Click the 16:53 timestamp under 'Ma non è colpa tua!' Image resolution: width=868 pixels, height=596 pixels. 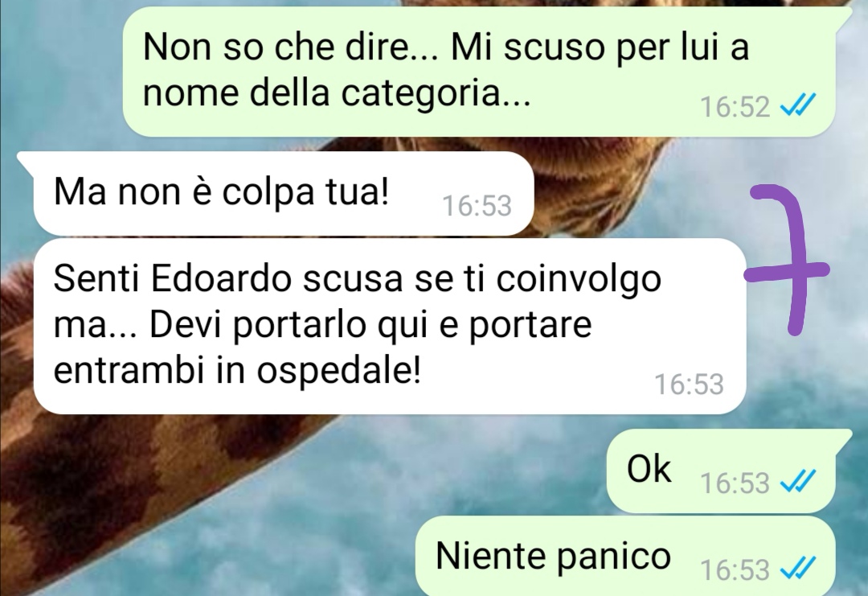[x=477, y=206]
